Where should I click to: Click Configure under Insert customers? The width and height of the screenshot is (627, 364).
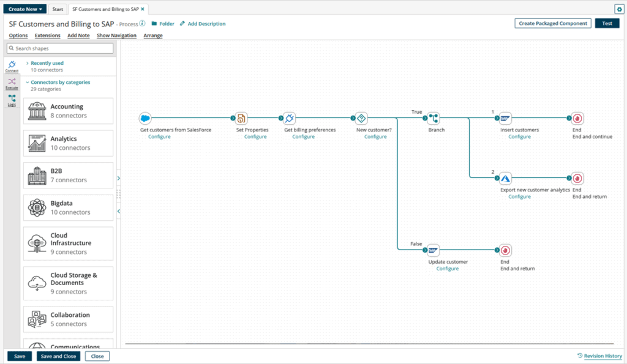click(x=519, y=136)
